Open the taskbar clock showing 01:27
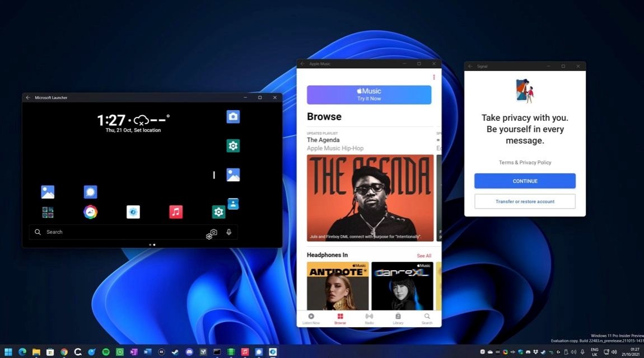 click(631, 352)
